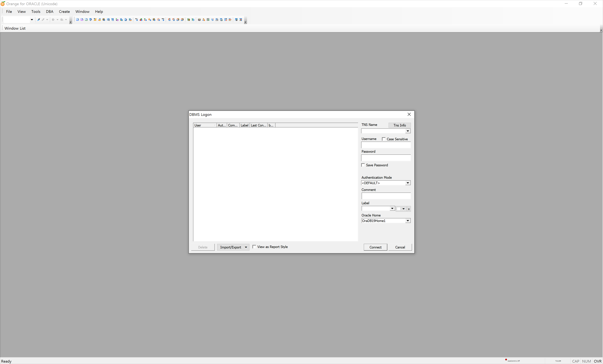Expand the Oracle Home dropdown
The image size is (603, 364).
408,221
